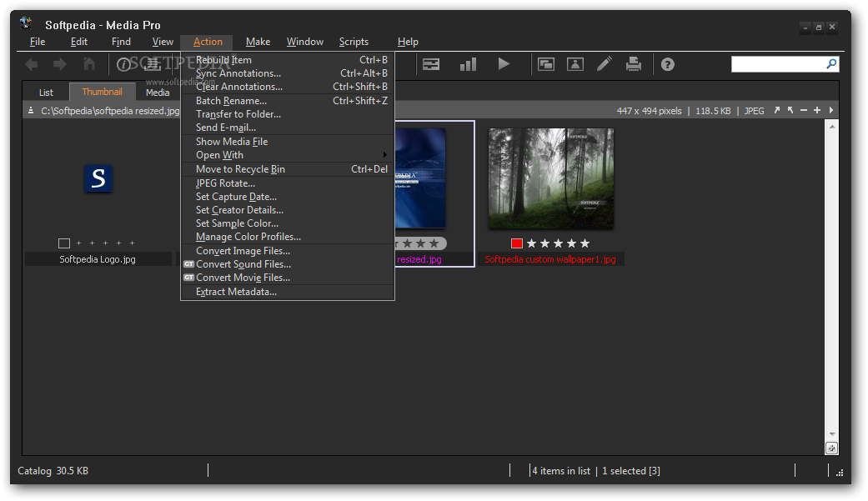
Task: Select the Thumbnail tab
Action: click(102, 92)
